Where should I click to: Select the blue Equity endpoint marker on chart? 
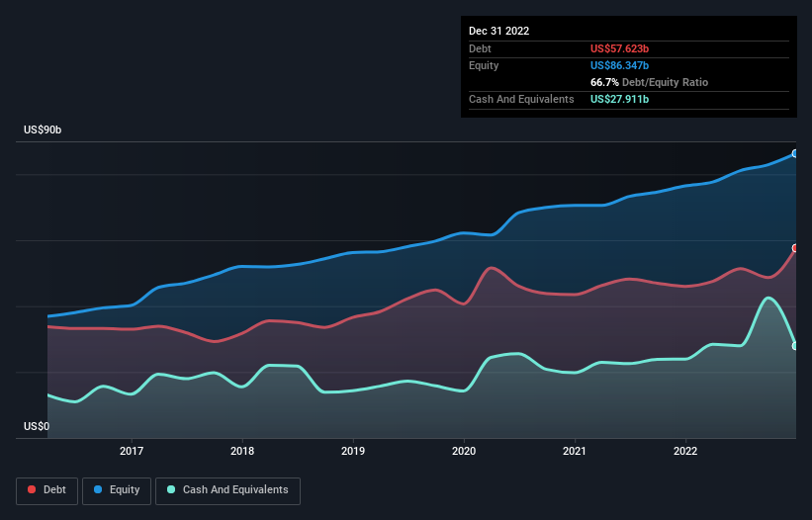795,153
